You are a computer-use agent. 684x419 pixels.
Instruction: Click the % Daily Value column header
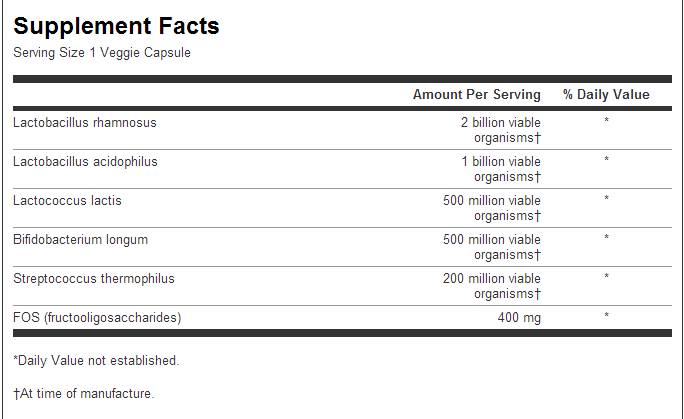606,95
